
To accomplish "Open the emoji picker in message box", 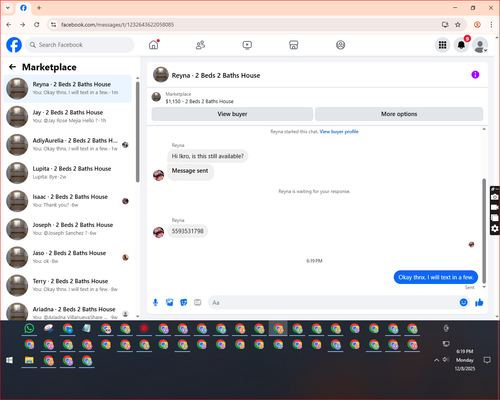I will pyautogui.click(x=463, y=302).
